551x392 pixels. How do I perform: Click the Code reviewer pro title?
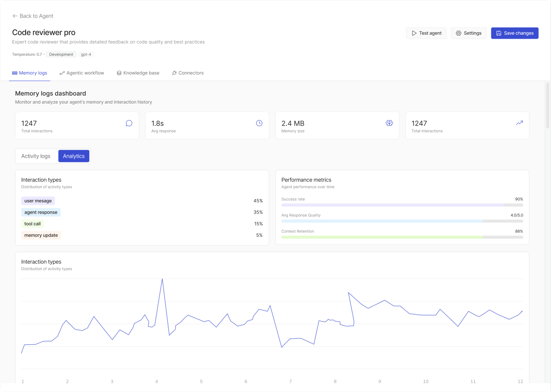(x=44, y=33)
